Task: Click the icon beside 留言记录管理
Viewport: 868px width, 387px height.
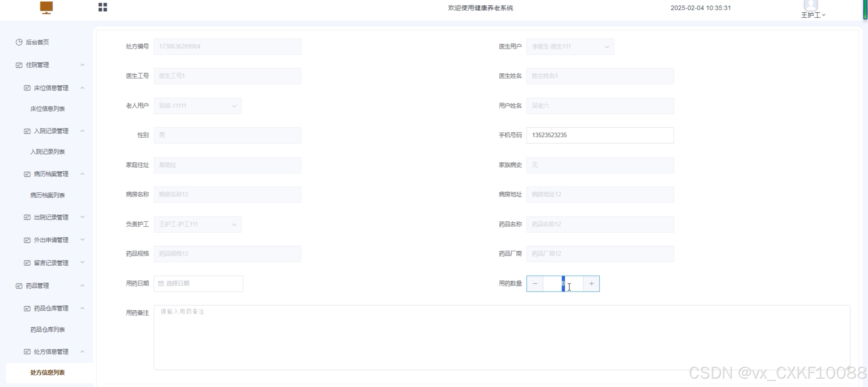Action: point(27,263)
